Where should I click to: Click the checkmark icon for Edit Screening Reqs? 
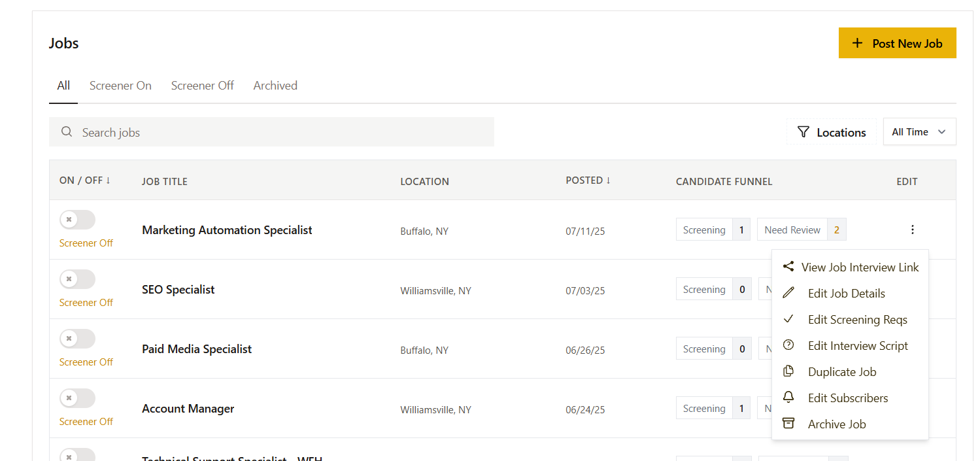[x=788, y=319]
